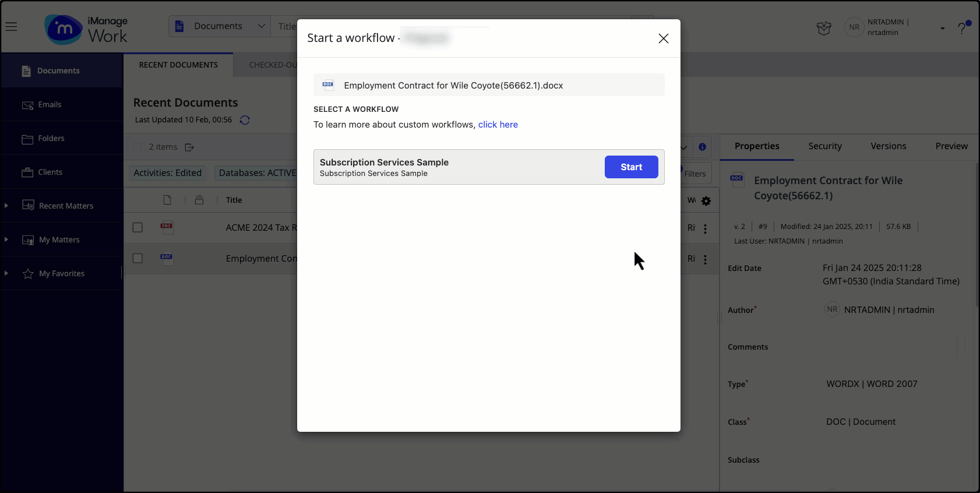Click the My Favorites star icon
Screen dimensions: 980x493
tap(28, 273)
